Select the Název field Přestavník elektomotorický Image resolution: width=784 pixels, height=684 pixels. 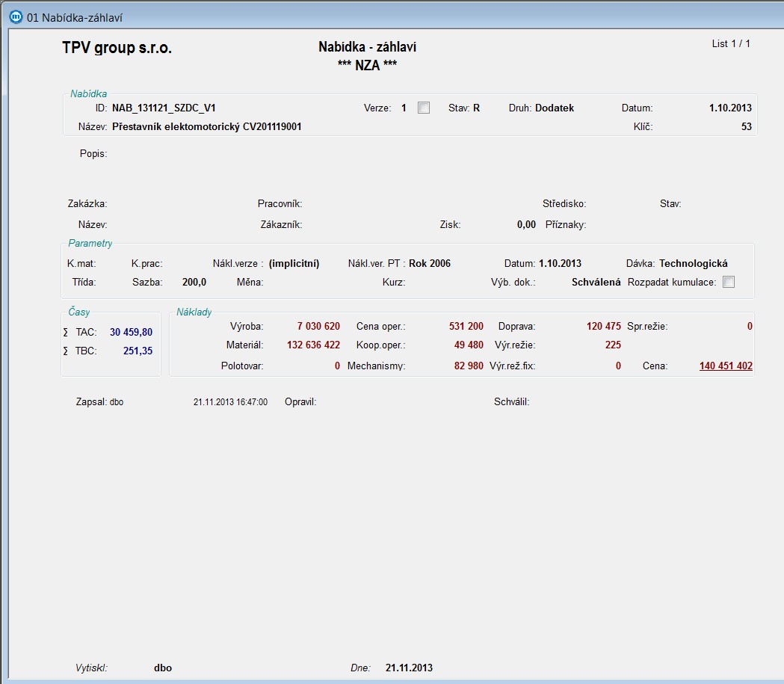point(206,127)
